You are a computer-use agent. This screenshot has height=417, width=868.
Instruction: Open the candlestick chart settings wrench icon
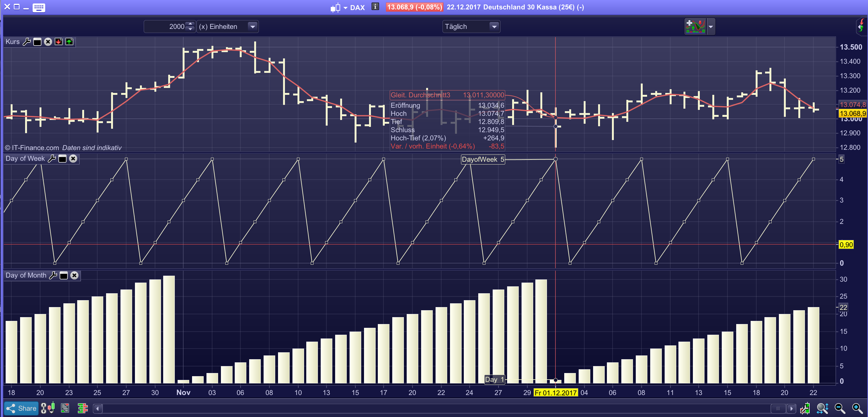(805, 408)
